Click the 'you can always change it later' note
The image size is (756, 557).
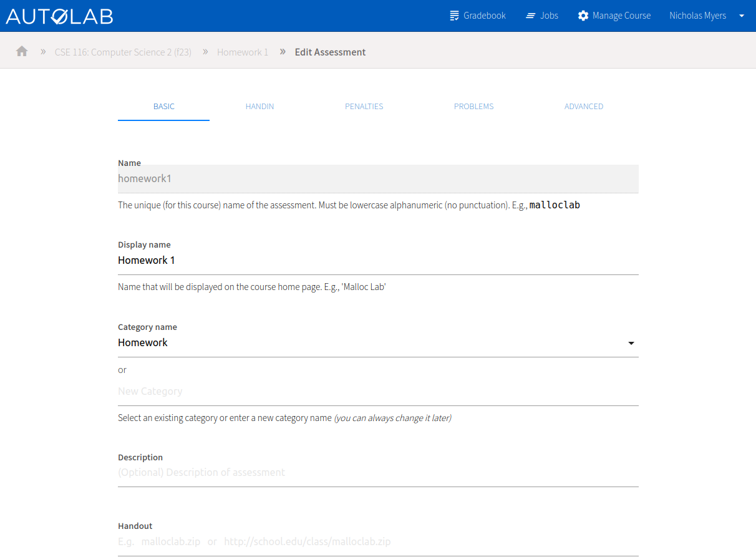pos(392,418)
